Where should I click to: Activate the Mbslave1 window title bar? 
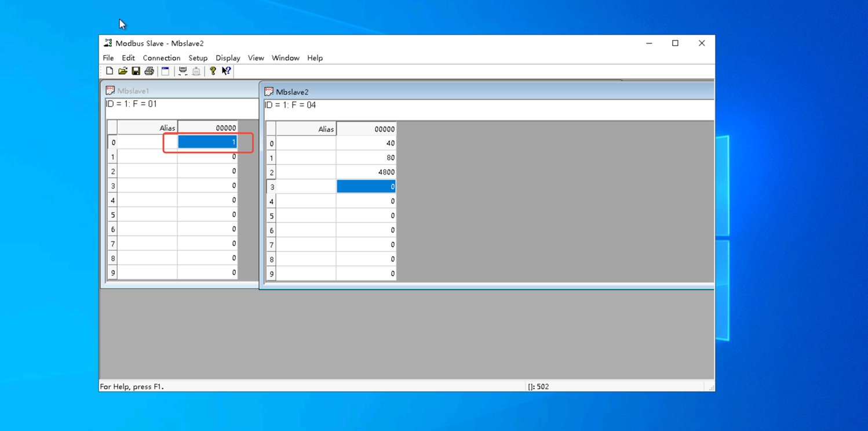[181, 90]
